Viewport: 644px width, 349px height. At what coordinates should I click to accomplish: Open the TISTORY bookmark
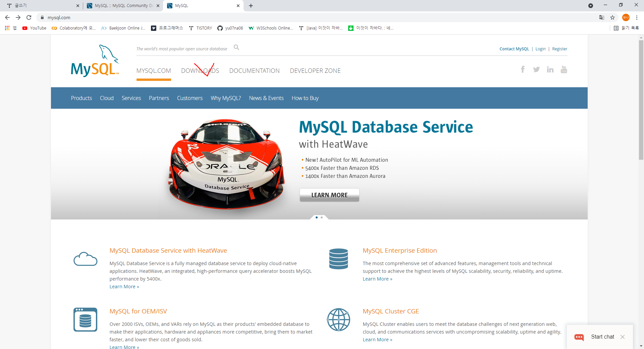pyautogui.click(x=200, y=28)
